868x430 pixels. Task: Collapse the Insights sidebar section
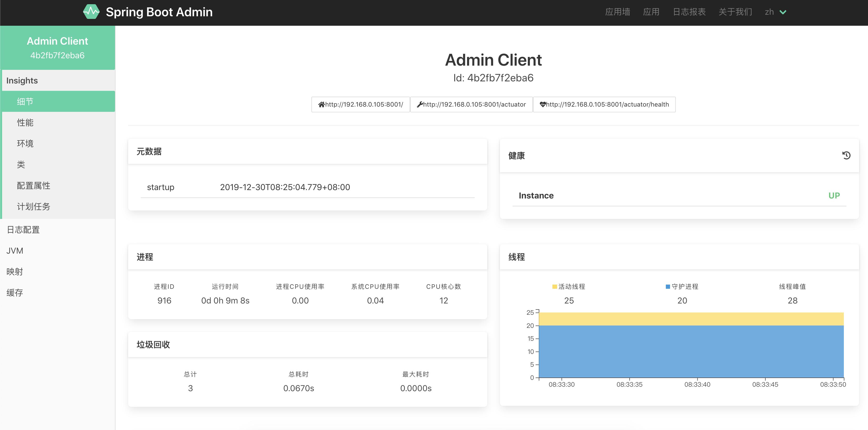click(22, 81)
